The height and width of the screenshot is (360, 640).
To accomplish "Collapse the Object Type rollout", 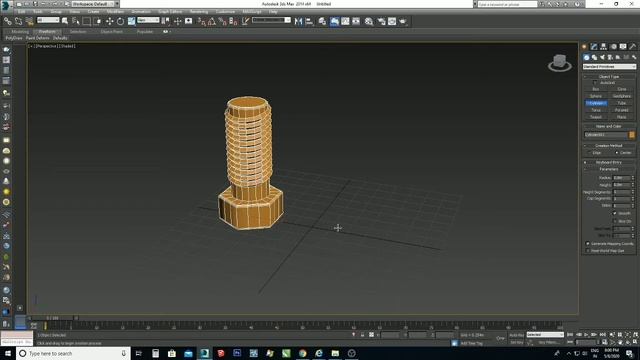I will 609,77.
